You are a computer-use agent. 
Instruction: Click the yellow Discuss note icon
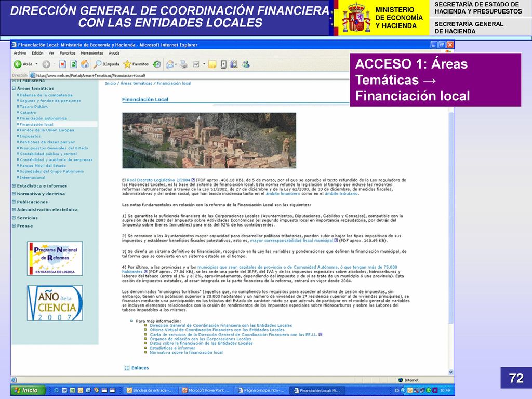pos(212,64)
